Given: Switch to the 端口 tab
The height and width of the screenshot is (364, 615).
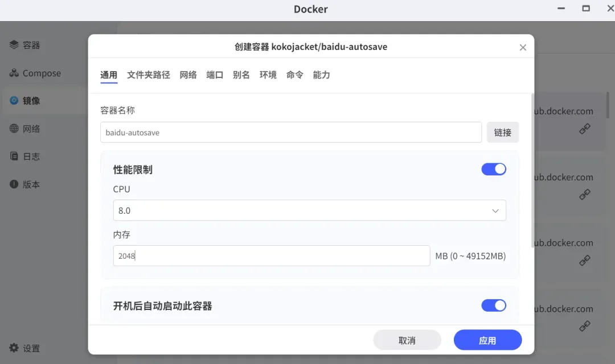Looking at the screenshot, I should (215, 75).
